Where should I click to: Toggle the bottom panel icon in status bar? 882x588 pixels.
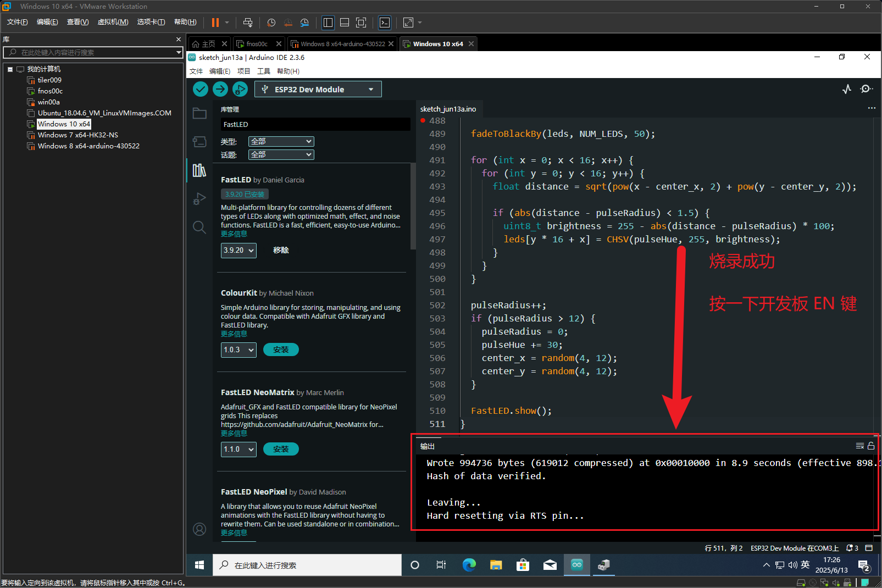coord(869,548)
